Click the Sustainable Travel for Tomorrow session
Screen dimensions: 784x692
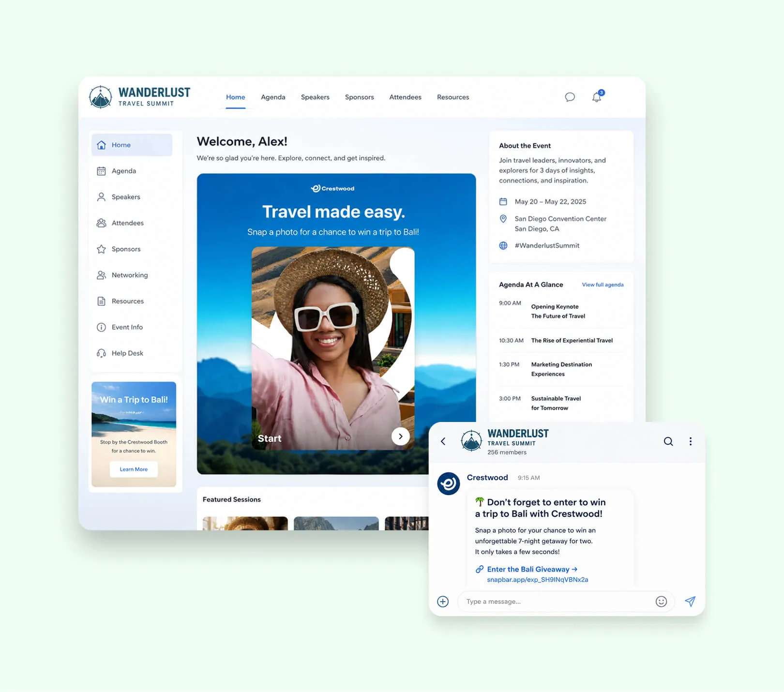point(556,403)
